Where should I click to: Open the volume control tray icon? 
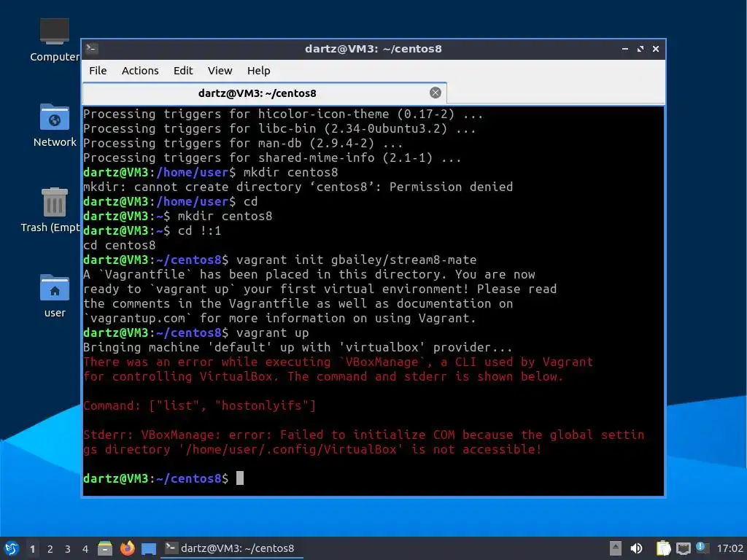[x=636, y=548]
